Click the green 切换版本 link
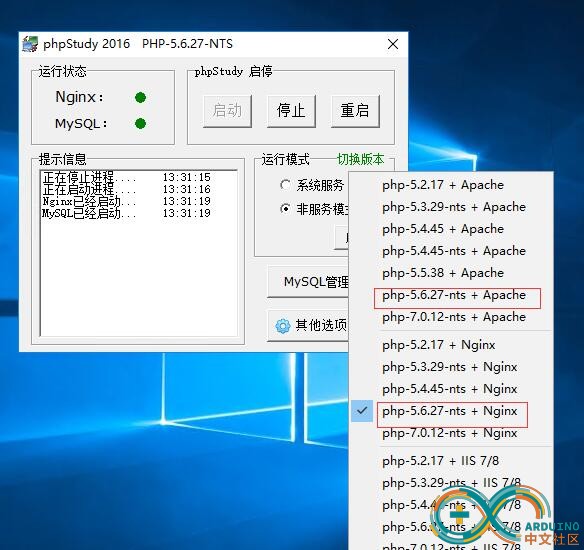 (361, 159)
